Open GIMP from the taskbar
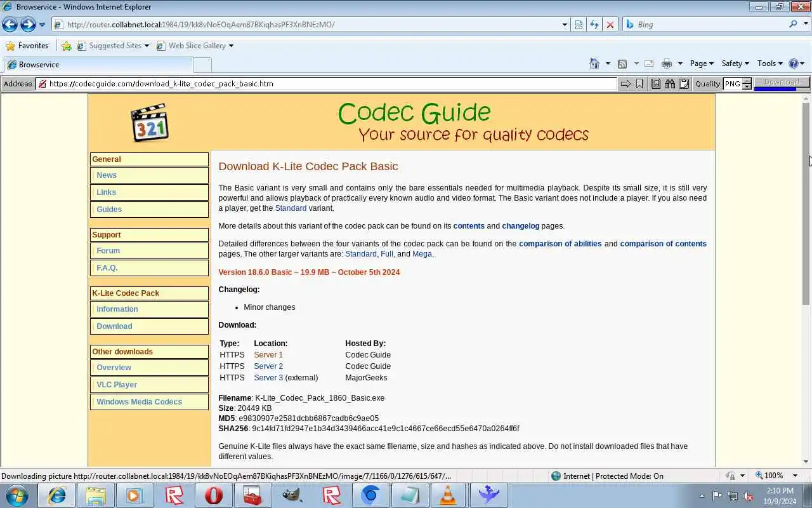Image resolution: width=812 pixels, height=508 pixels. click(292, 495)
